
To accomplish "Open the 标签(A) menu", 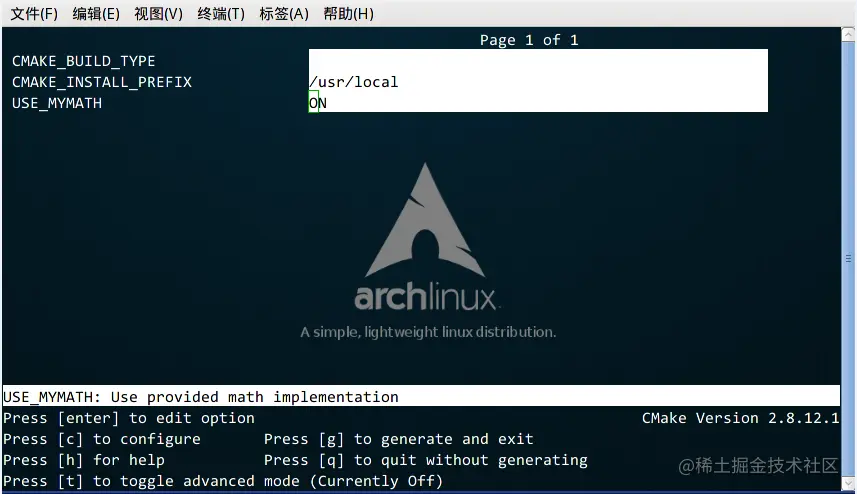I will click(x=284, y=14).
